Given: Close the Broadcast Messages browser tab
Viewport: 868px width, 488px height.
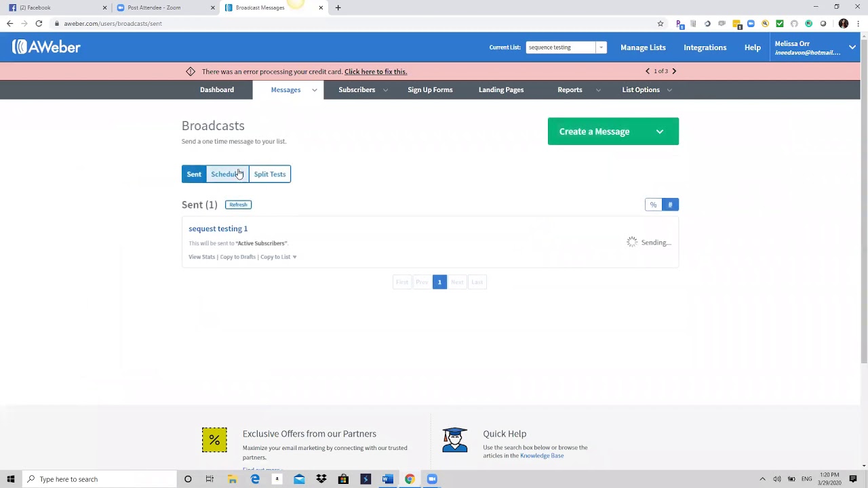Looking at the screenshot, I should [321, 7].
